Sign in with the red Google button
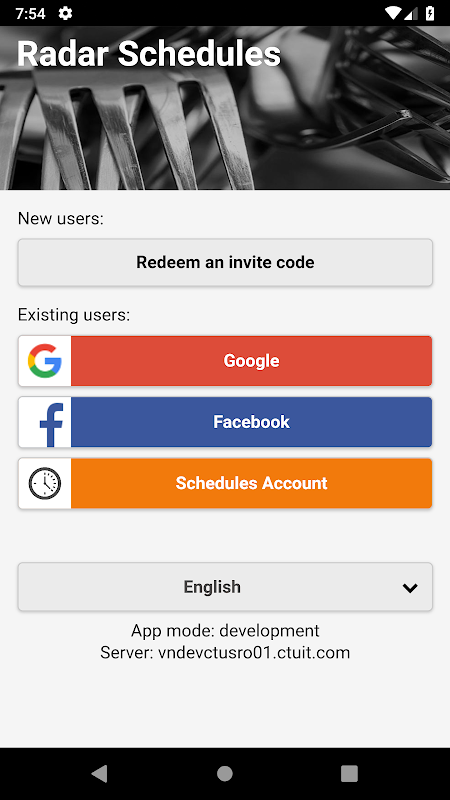The image size is (450, 800). 225,361
